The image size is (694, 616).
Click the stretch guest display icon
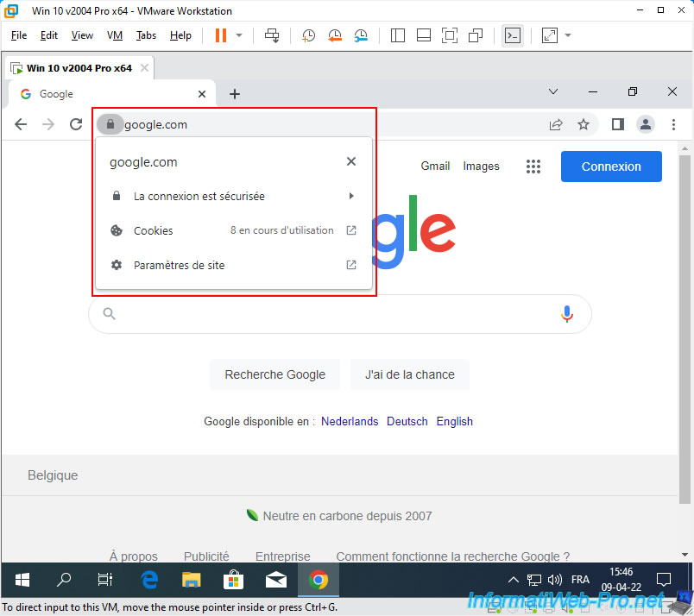(549, 35)
